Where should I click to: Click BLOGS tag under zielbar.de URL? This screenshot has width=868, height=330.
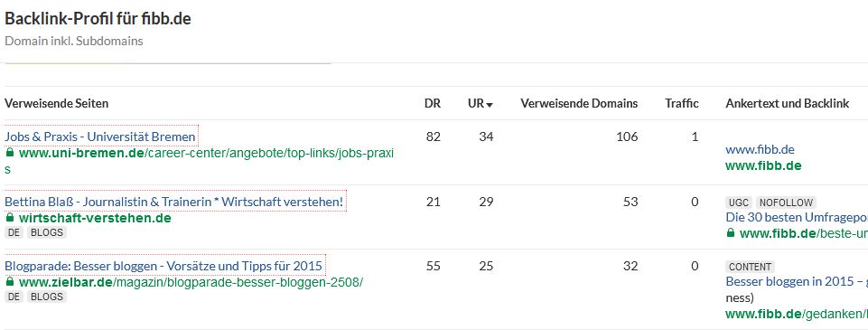[x=47, y=297]
